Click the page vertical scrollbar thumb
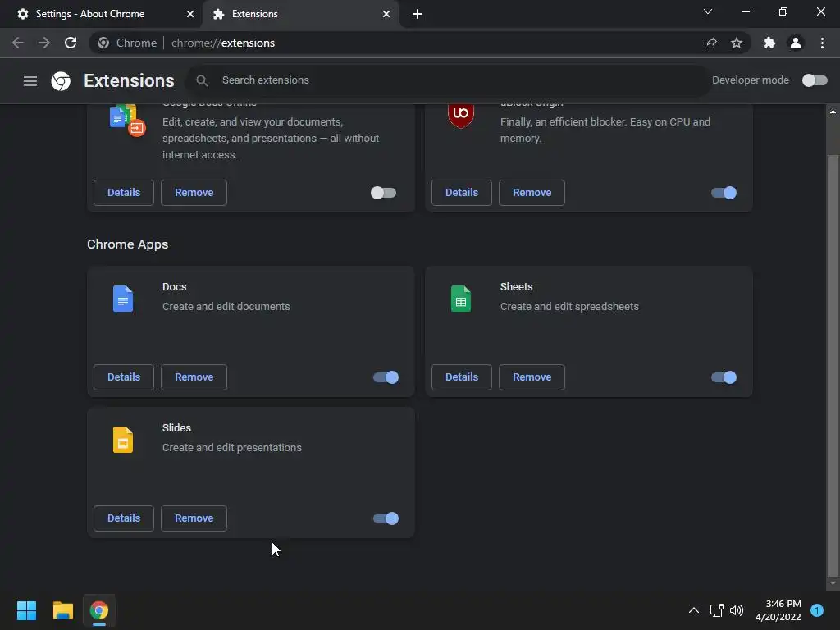The image size is (840, 630). point(833,364)
